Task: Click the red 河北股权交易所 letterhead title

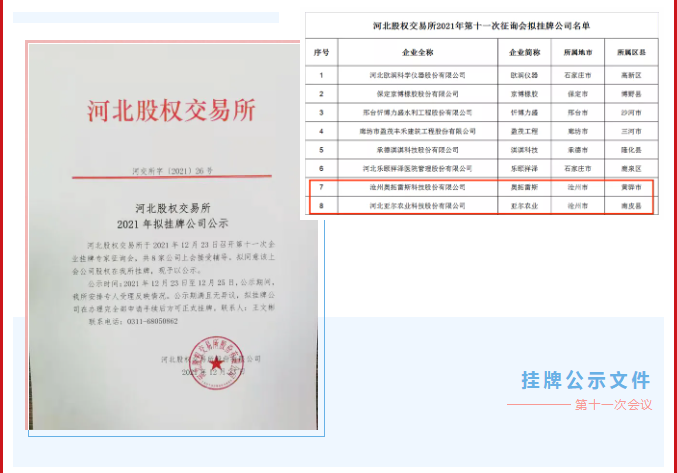Action: click(x=171, y=110)
